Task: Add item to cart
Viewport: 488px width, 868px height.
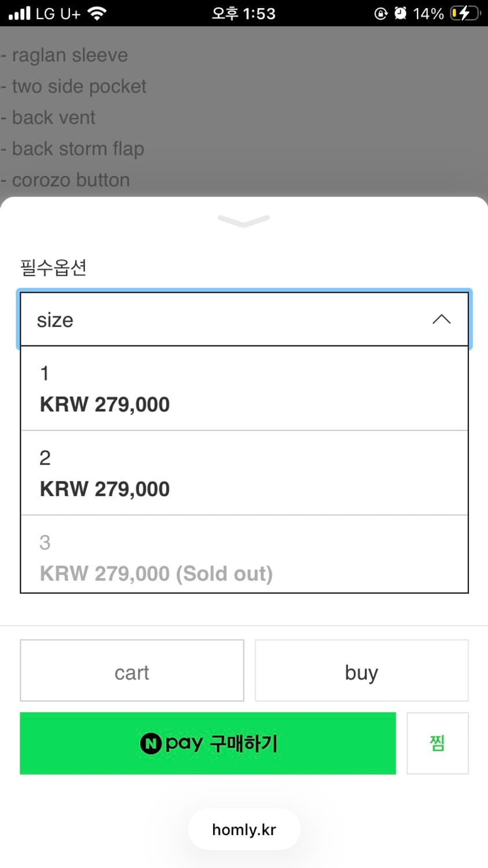Action: [132, 671]
